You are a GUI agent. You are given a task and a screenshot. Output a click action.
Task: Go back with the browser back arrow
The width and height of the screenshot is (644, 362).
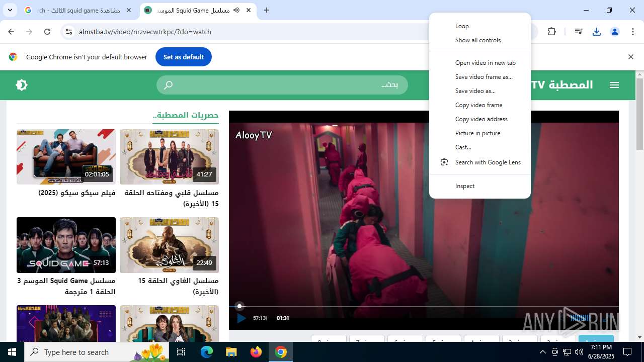pyautogui.click(x=11, y=32)
